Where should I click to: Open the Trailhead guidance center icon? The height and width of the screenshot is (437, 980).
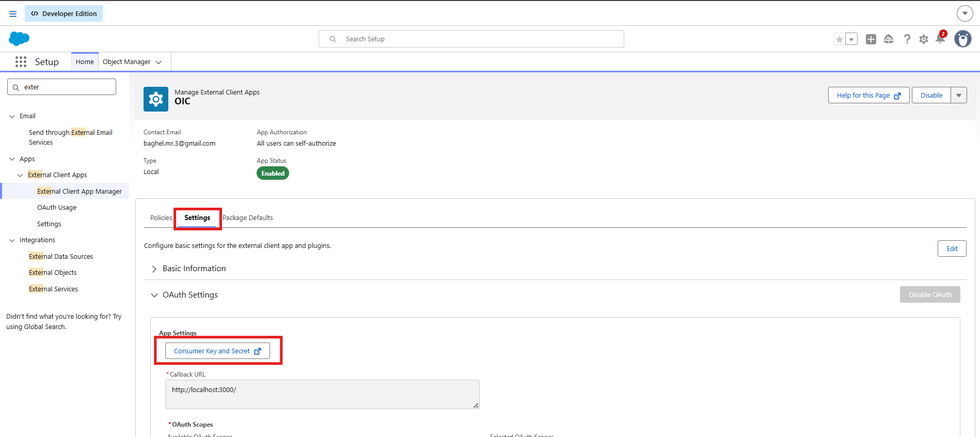(x=889, y=39)
